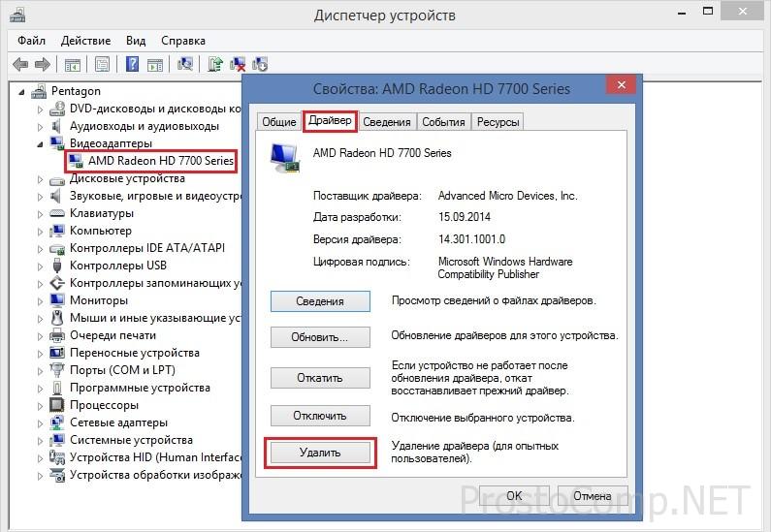The width and height of the screenshot is (771, 532).
Task: Expand the DVD-дисководы branch arrow
Action: coord(41,110)
